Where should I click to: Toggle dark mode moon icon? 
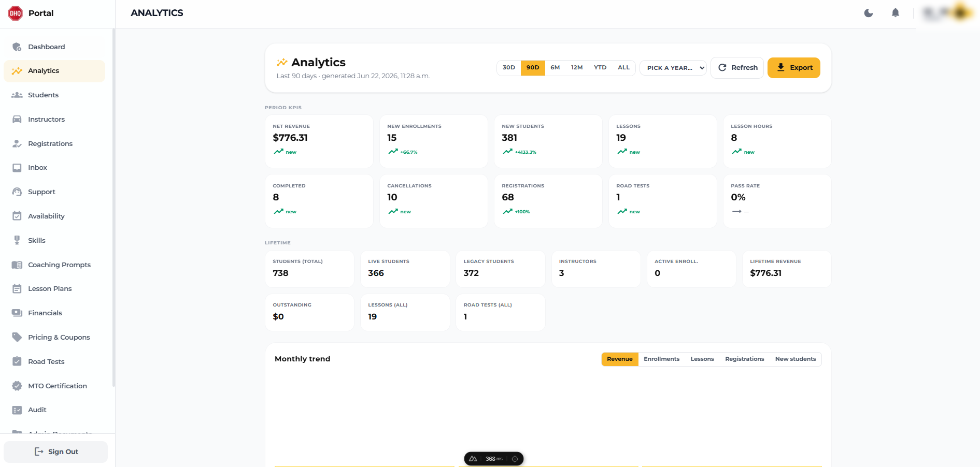tap(869, 13)
